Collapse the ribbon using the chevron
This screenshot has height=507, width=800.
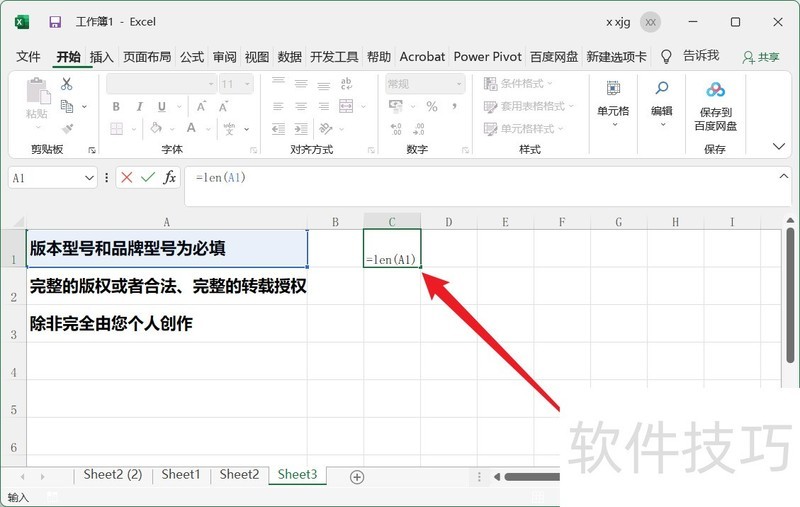(779, 146)
